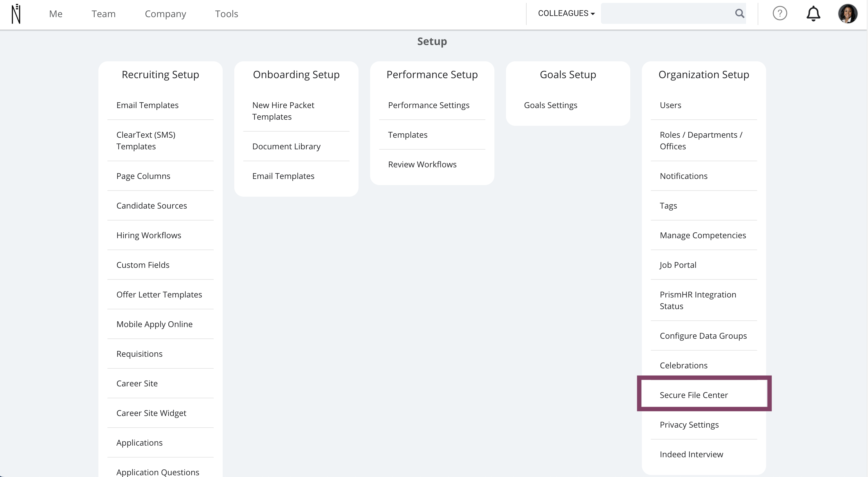Open the Tools menu
The height and width of the screenshot is (477, 868).
pyautogui.click(x=226, y=14)
